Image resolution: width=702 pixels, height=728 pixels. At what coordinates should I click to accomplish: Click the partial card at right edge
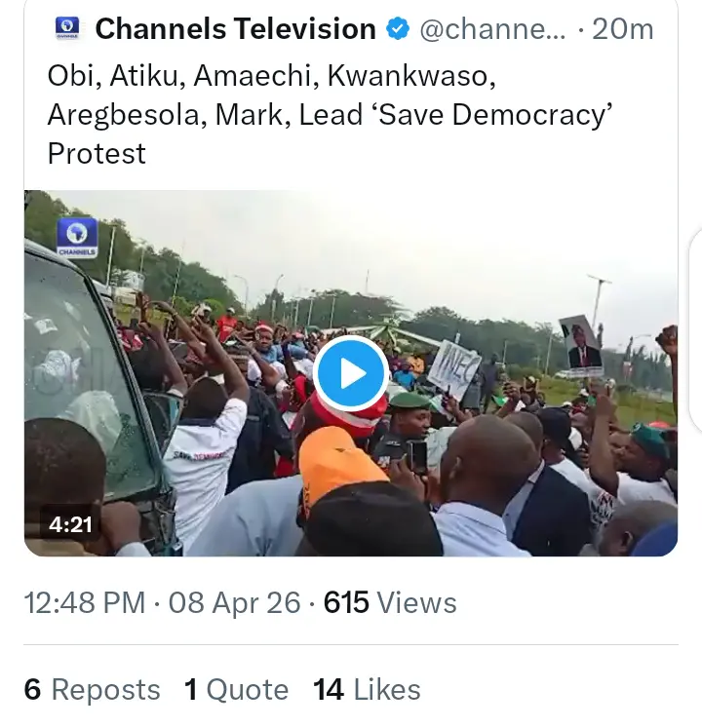(x=695, y=331)
